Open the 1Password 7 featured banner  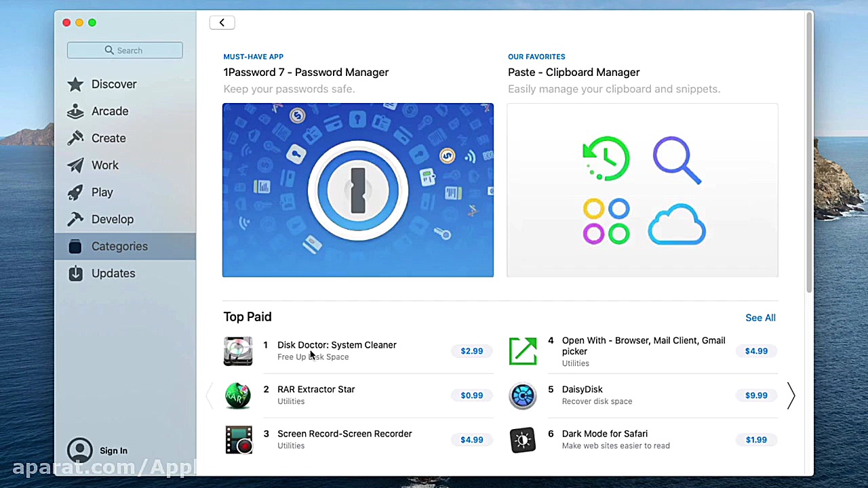coord(358,190)
